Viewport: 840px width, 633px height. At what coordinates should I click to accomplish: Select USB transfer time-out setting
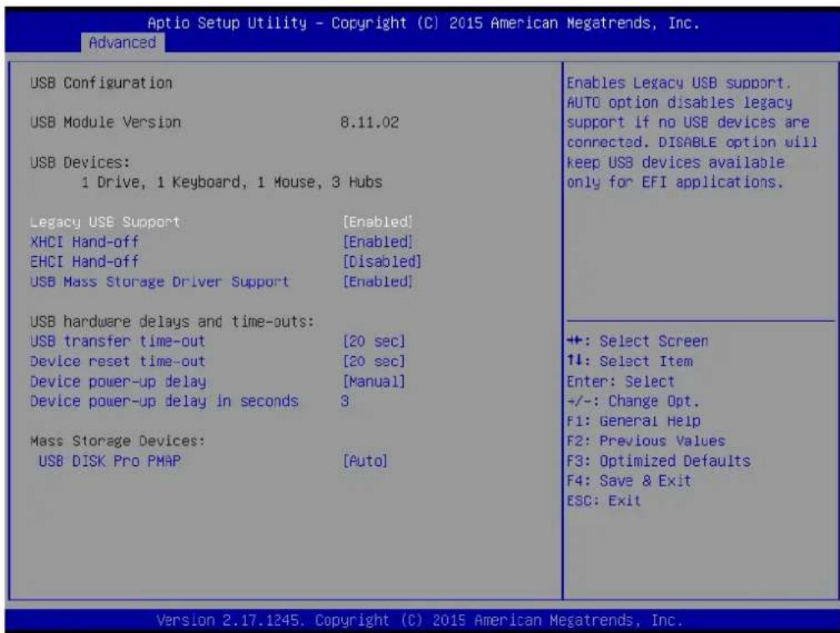pos(118,341)
